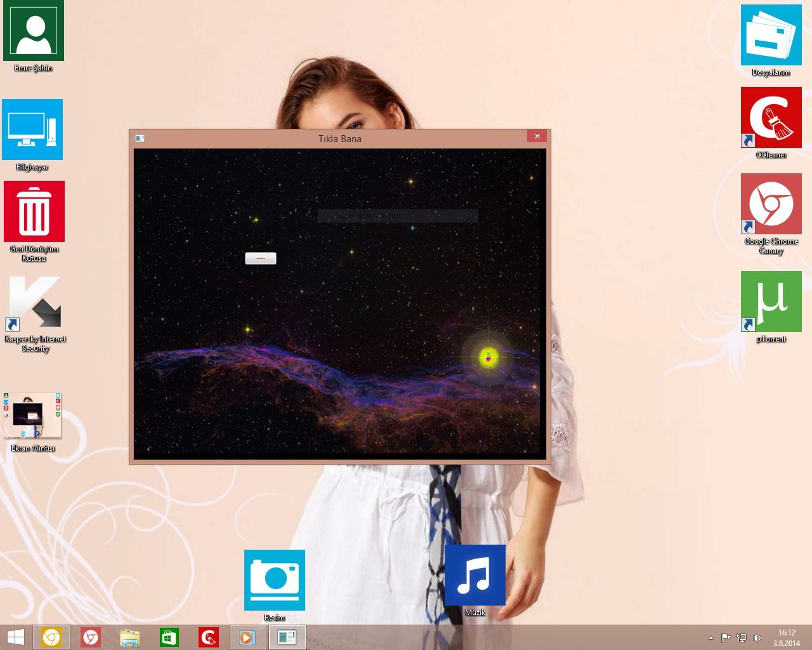
Task: Open Windows Media Player taskbar icon
Action: coord(248,637)
